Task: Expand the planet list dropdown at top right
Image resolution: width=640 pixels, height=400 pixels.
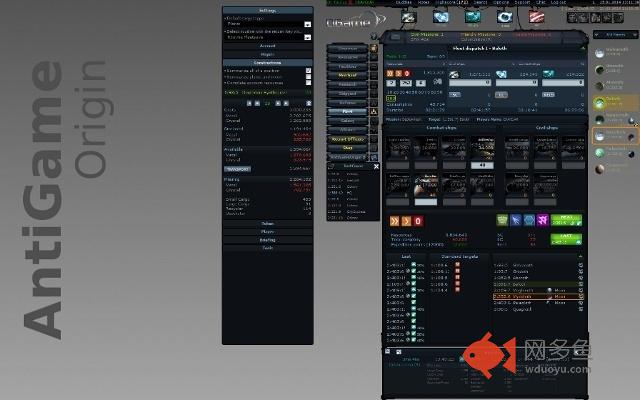Action: click(x=615, y=35)
